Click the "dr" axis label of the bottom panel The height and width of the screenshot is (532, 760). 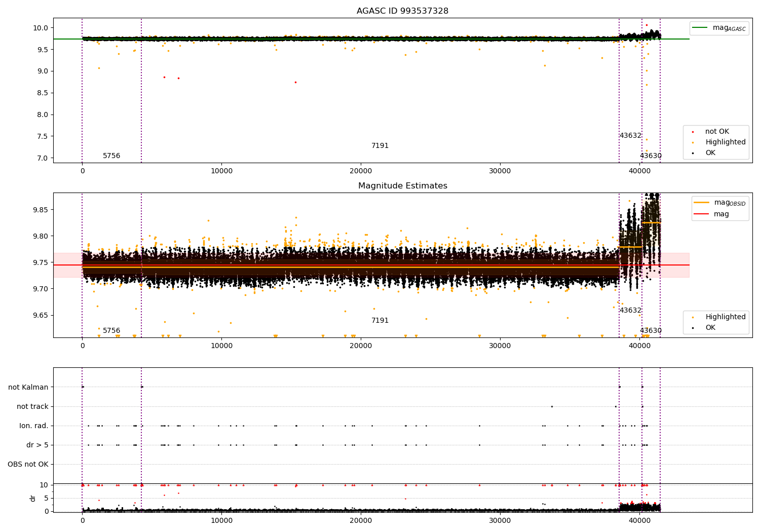32,498
